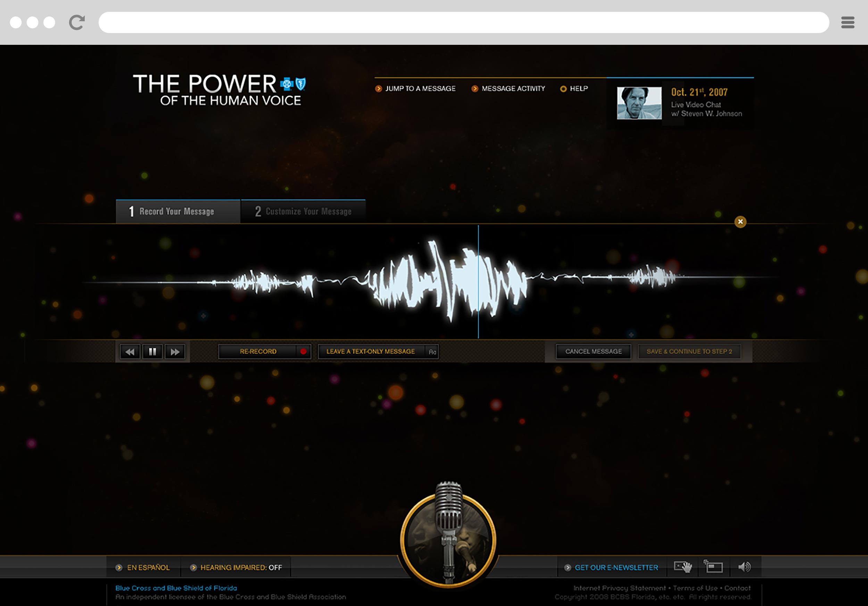
Task: Switch to Customize Your Message tab
Action: point(303,212)
